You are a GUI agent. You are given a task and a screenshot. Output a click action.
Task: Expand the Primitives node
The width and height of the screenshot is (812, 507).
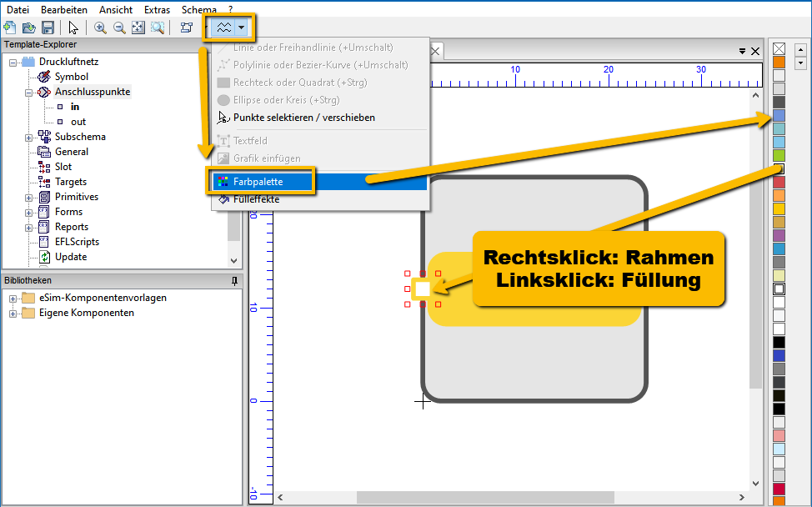coord(29,198)
